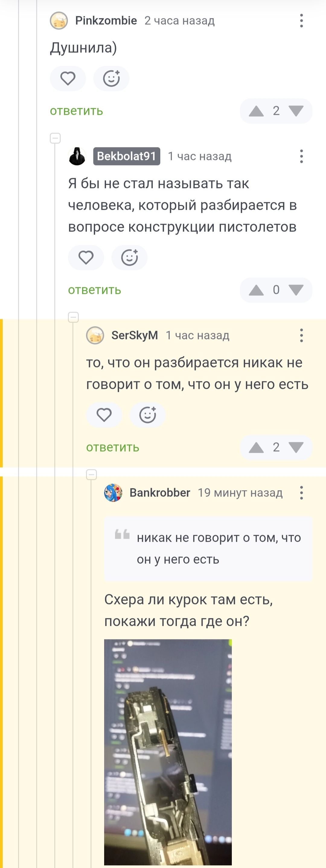The height and width of the screenshot is (868, 326).
Task: Open Bekbolat91's user profile
Action: (x=126, y=156)
